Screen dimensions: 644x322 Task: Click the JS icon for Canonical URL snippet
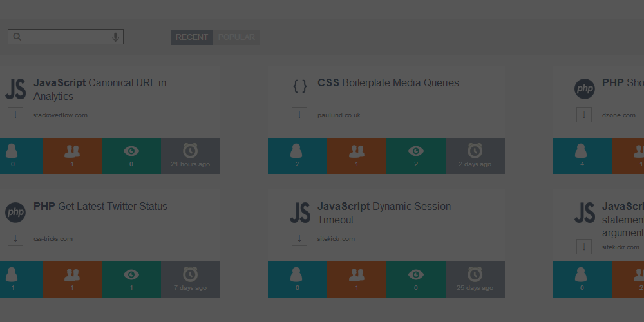(x=15, y=89)
